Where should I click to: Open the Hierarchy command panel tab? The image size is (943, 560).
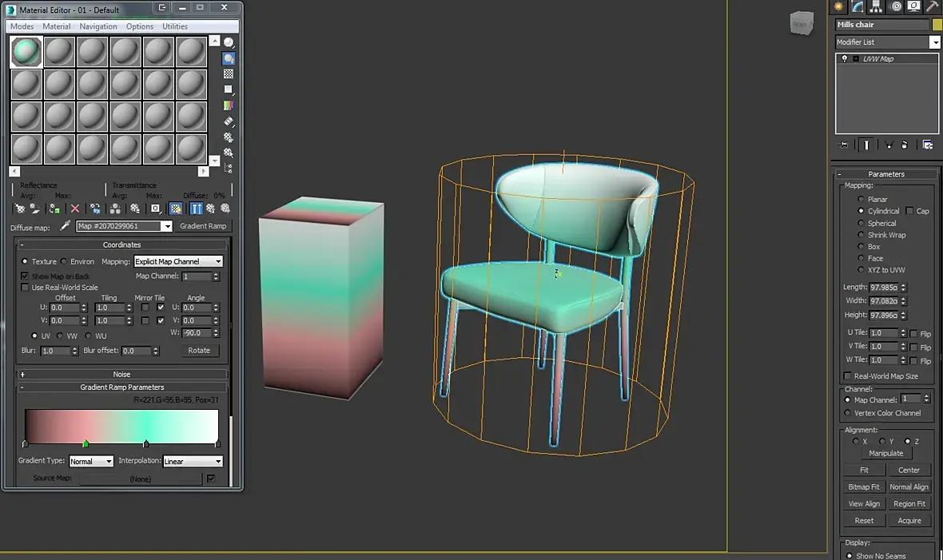pyautogui.click(x=876, y=6)
